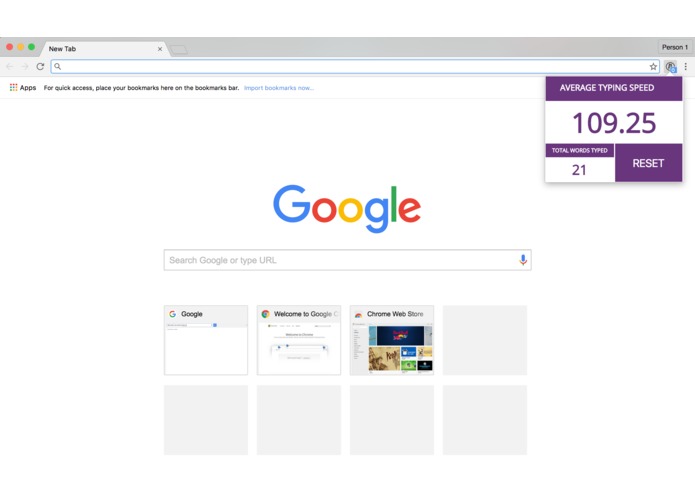Click the Google logo

coord(347,208)
